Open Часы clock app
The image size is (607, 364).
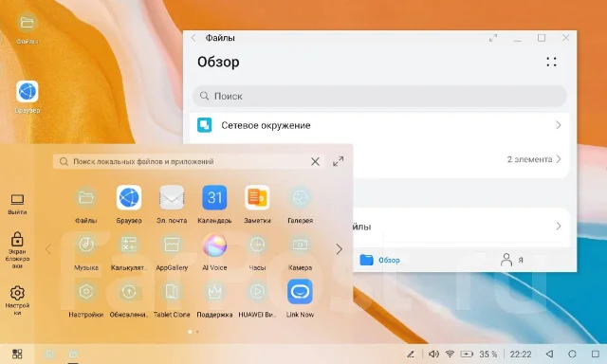[x=257, y=245]
